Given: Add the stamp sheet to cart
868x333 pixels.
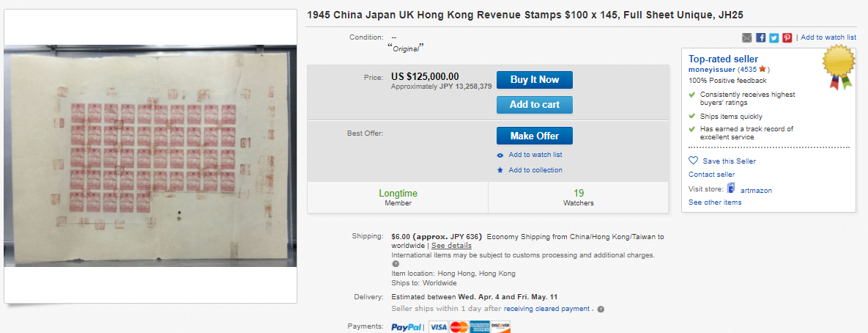Looking at the screenshot, I should click(x=534, y=105).
